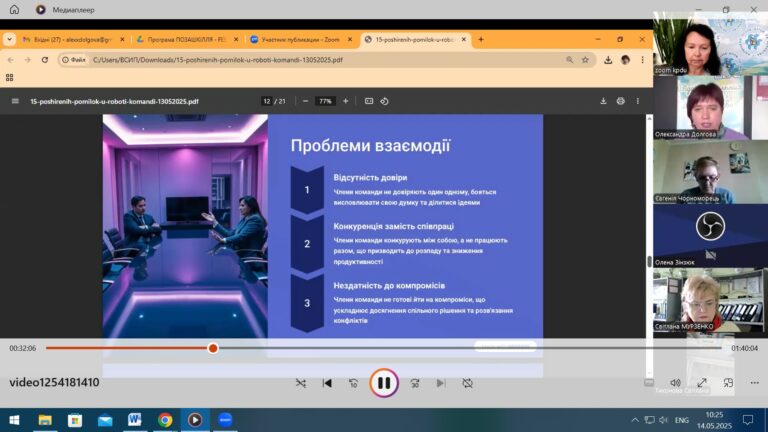This screenshot has width=768, height=432.
Task: Pause the video playback
Action: [383, 383]
